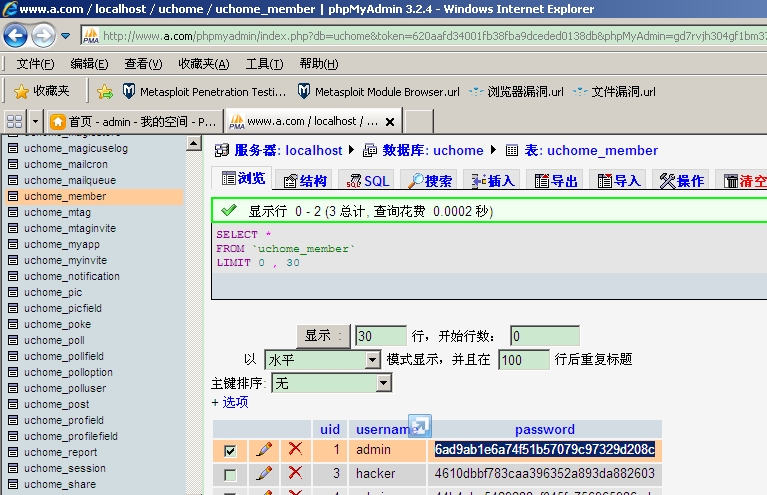Select uchome_share table in sidebar

(x=60, y=484)
